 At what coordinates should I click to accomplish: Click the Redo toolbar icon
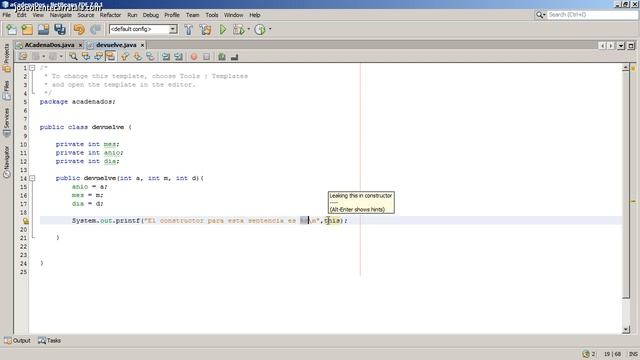[x=96, y=29]
